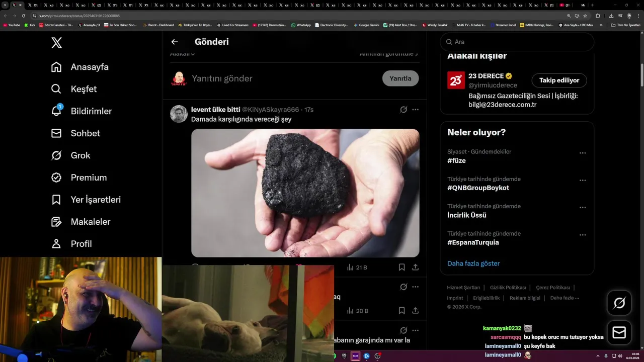This screenshot has height=362, width=644.
Task: Open more options for #füze trend
Action: point(583,153)
